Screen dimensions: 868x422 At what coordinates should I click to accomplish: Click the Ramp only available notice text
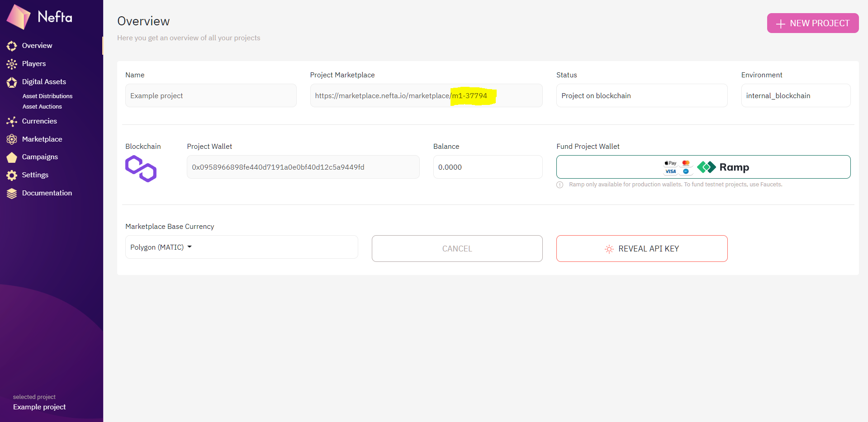pyautogui.click(x=675, y=185)
